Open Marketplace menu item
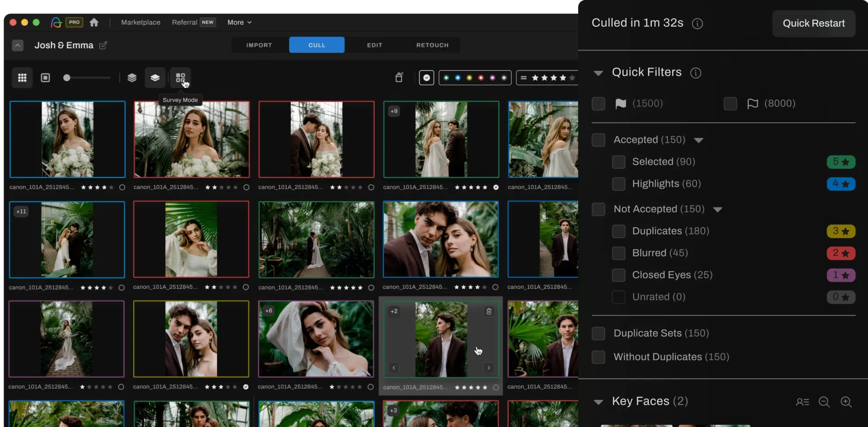Screen dimensions: 868x427 click(x=141, y=22)
